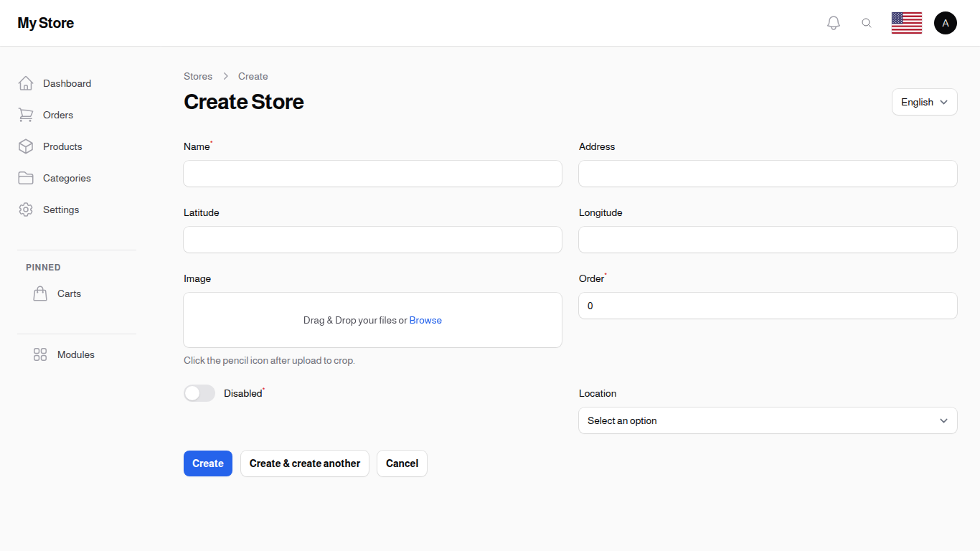This screenshot has height=551, width=980.
Task: Select Create in the breadcrumb trail
Action: point(253,76)
